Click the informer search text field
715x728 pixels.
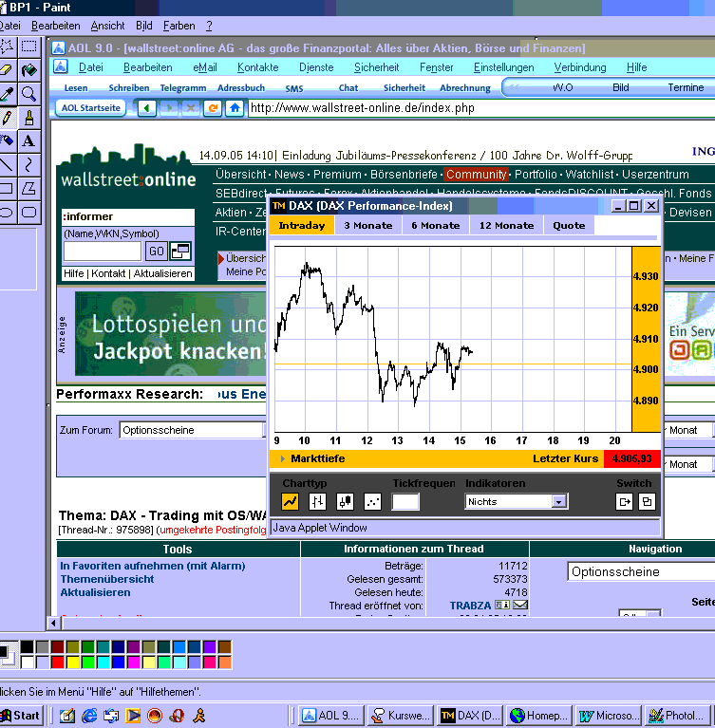coord(103,252)
